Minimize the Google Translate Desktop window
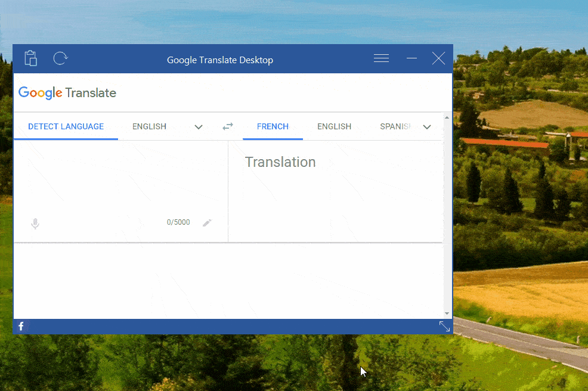This screenshot has width=588, height=391. [411, 58]
